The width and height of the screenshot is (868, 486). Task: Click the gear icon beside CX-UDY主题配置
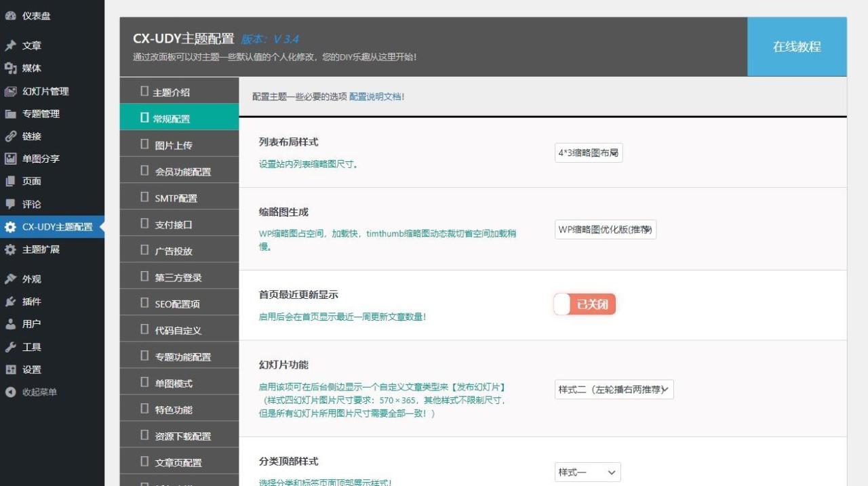(10, 227)
